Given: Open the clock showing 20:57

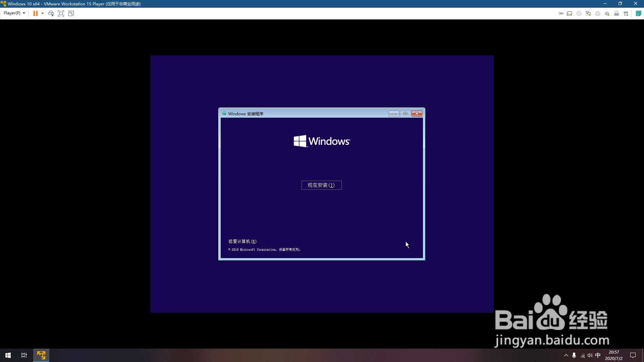Looking at the screenshot, I should click(x=614, y=355).
